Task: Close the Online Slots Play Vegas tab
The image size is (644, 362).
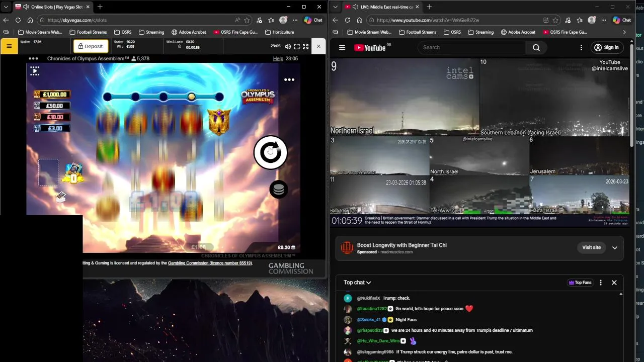Action: pos(88,7)
